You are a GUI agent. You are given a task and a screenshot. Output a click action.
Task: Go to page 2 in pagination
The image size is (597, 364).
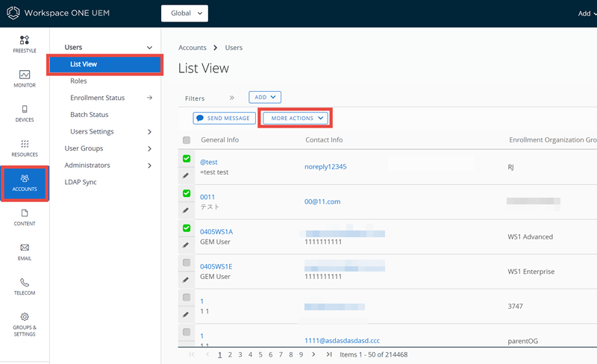coord(230,354)
